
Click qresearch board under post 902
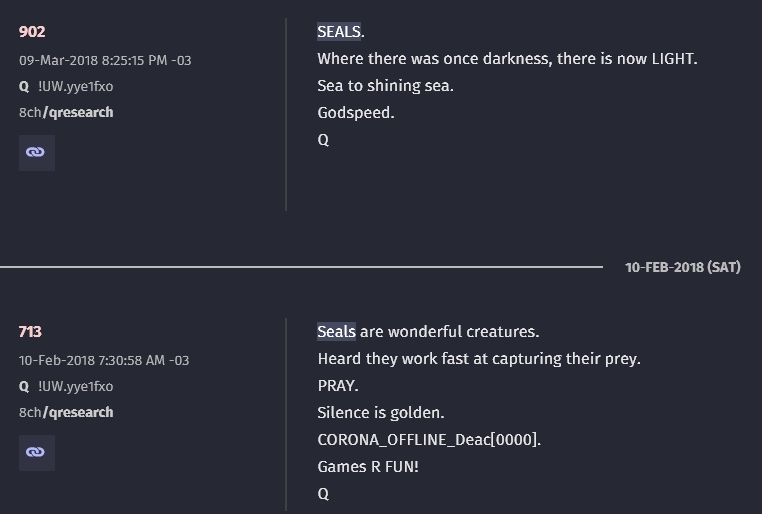[x=78, y=112]
